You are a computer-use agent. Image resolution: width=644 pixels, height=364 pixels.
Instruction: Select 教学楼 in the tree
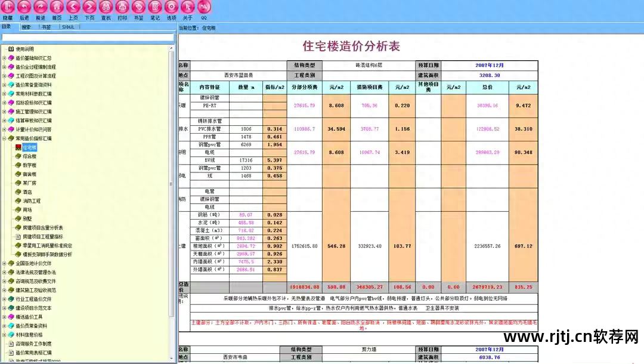click(30, 165)
